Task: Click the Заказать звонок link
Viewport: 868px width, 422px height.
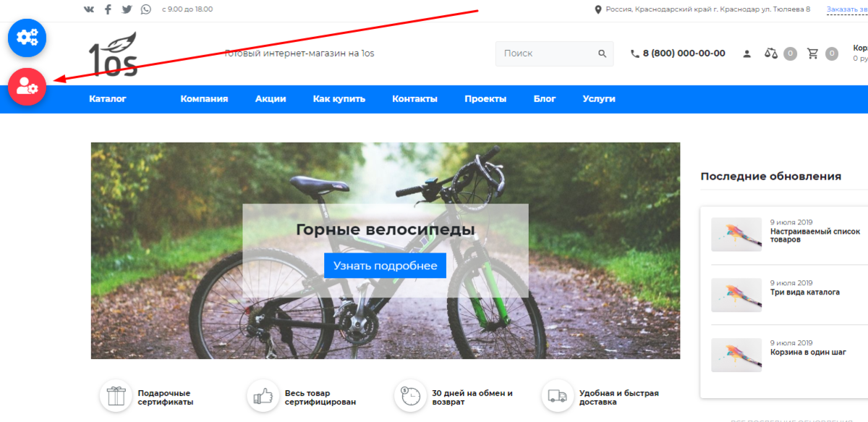Action: pos(847,9)
